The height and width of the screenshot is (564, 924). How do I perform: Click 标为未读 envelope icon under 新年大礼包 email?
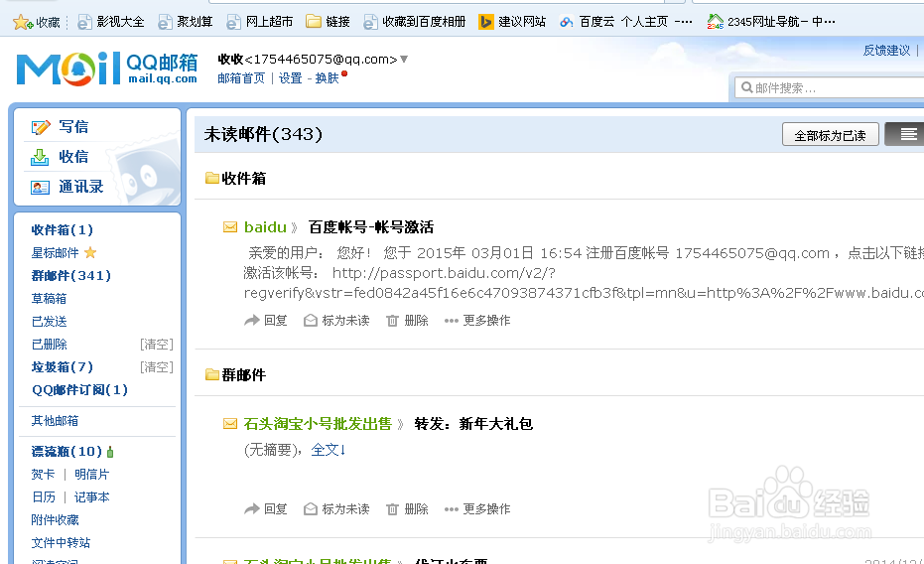tap(310, 509)
